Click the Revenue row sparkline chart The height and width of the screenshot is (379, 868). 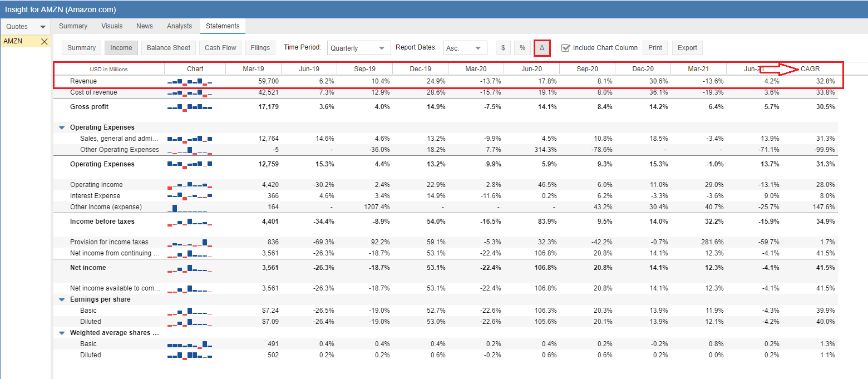[x=190, y=82]
